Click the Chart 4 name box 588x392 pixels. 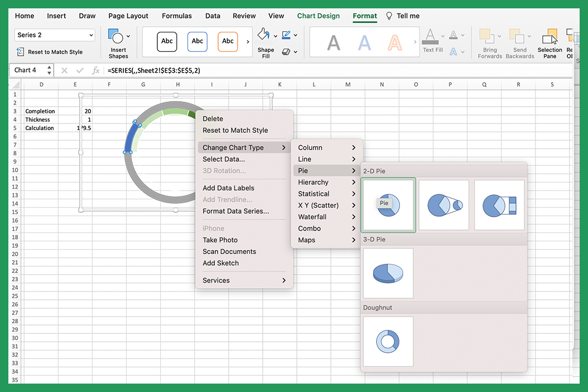point(28,70)
